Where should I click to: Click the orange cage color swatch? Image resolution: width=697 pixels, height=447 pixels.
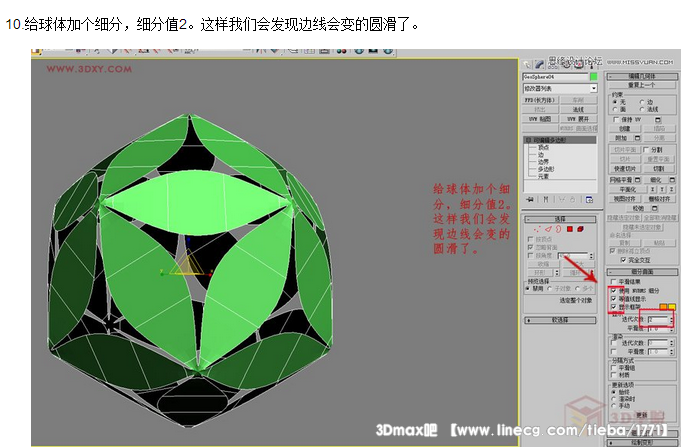663,307
